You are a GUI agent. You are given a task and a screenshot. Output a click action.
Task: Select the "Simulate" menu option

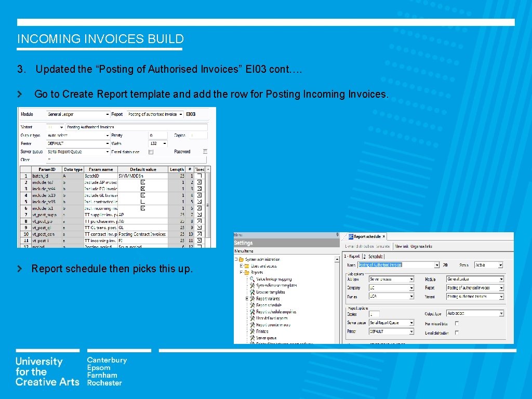(x=382, y=246)
